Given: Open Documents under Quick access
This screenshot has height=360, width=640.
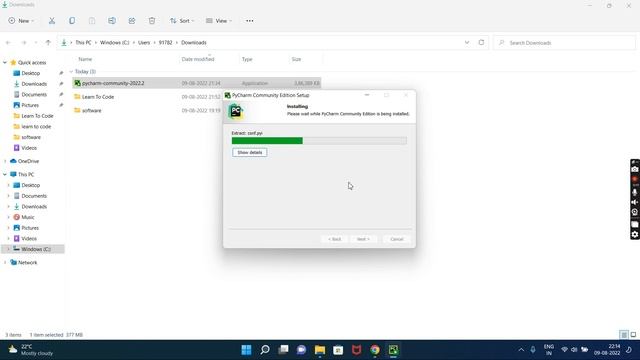Looking at the screenshot, I should pyautogui.click(x=34, y=94).
